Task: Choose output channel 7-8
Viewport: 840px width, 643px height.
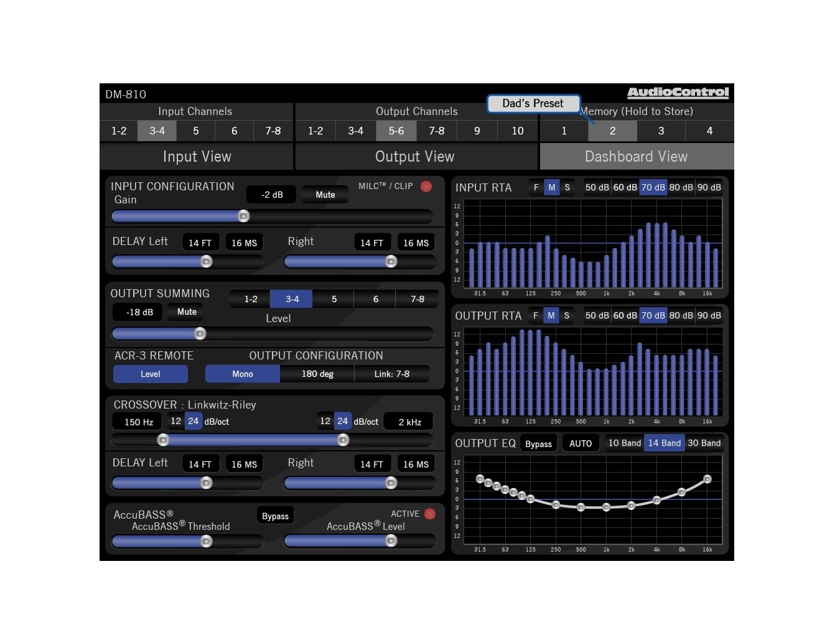Action: (x=436, y=131)
